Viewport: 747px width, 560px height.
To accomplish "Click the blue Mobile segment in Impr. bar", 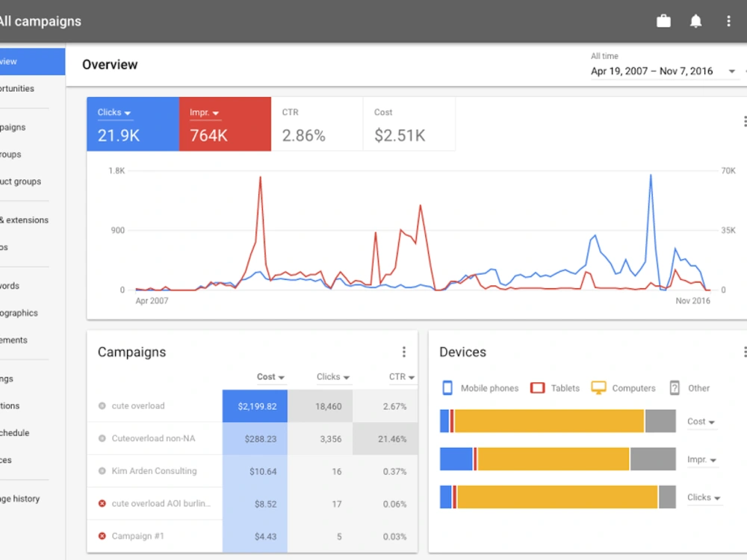I will (x=456, y=459).
